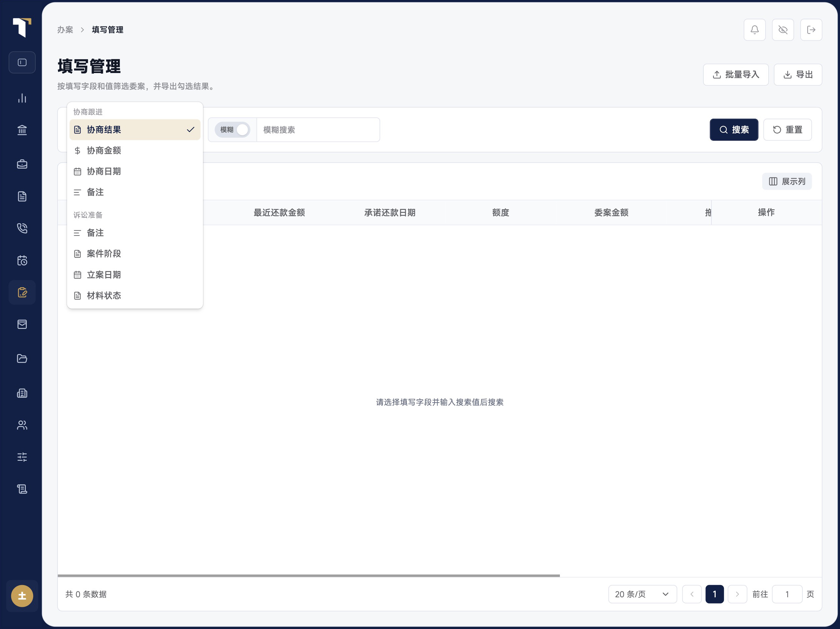Image resolution: width=840 pixels, height=629 pixels.
Task: Select 协商日期 option in dropdown
Action: point(135,172)
